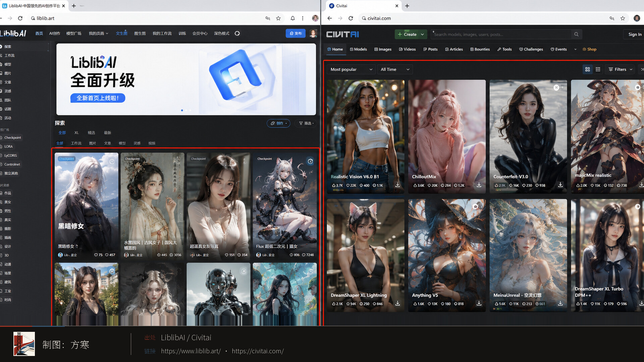
Task: Download the DreamShaper XL Lightning model
Action: pyautogui.click(x=397, y=303)
